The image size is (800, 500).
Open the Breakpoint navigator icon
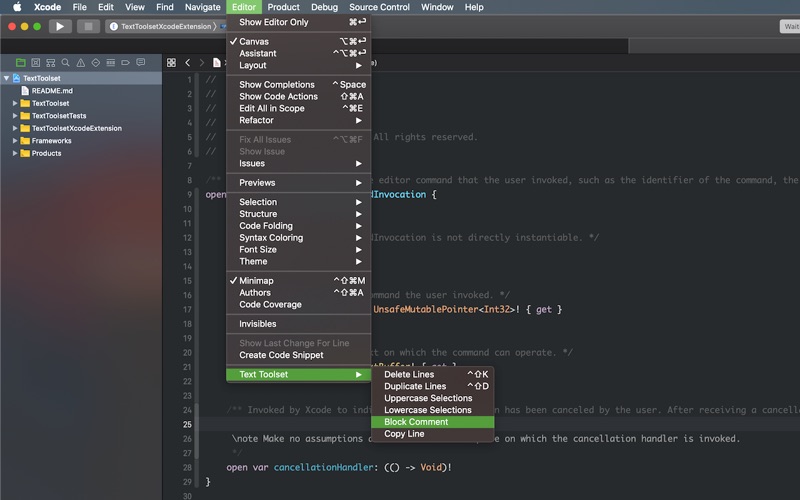pyautogui.click(x=126, y=62)
